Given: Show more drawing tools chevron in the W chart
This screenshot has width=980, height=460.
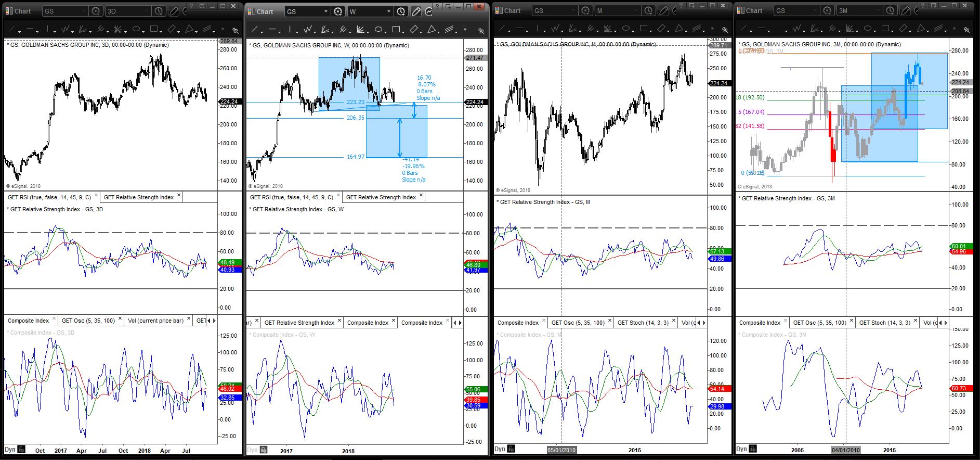Looking at the screenshot, I should click(465, 30).
